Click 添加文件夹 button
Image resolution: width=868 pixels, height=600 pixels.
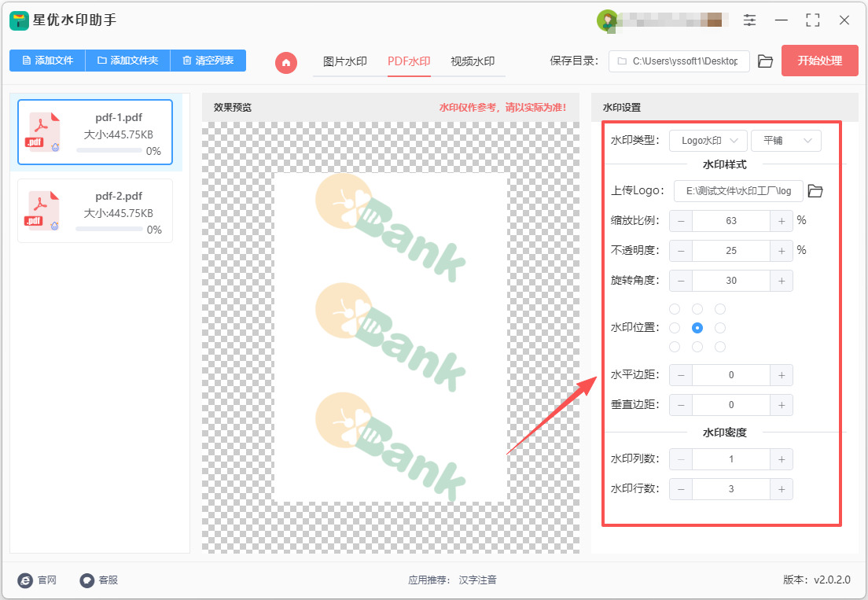128,61
